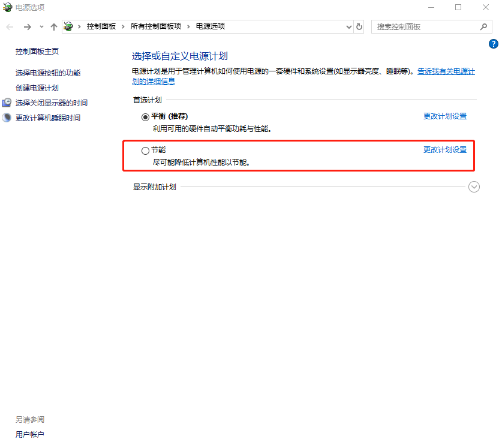Refresh the address bar location
This screenshot has height=448, width=499.
[x=359, y=27]
